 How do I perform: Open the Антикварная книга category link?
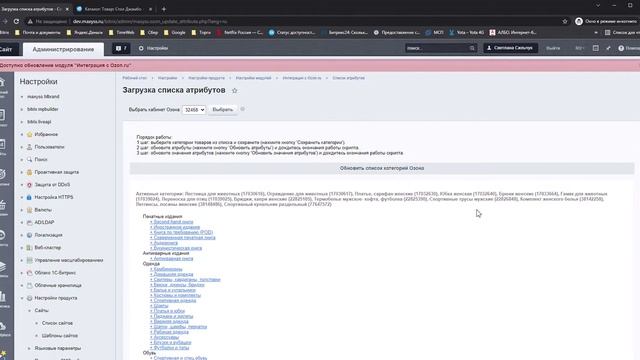(x=172, y=258)
